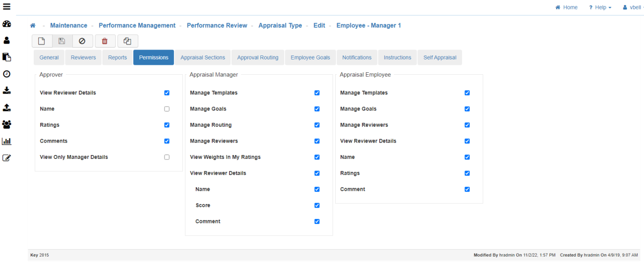This screenshot has width=644, height=263.
Task: Click the bar chart reports sidebar icon
Action: coord(7,141)
